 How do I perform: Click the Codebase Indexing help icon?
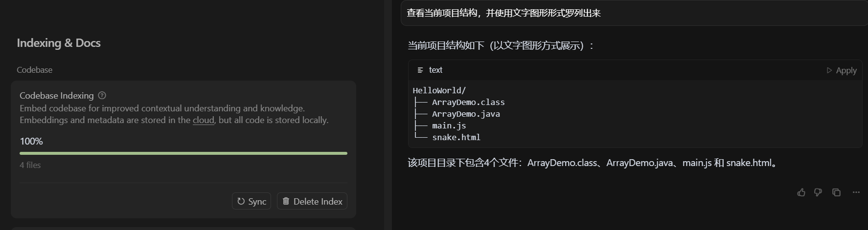point(102,96)
